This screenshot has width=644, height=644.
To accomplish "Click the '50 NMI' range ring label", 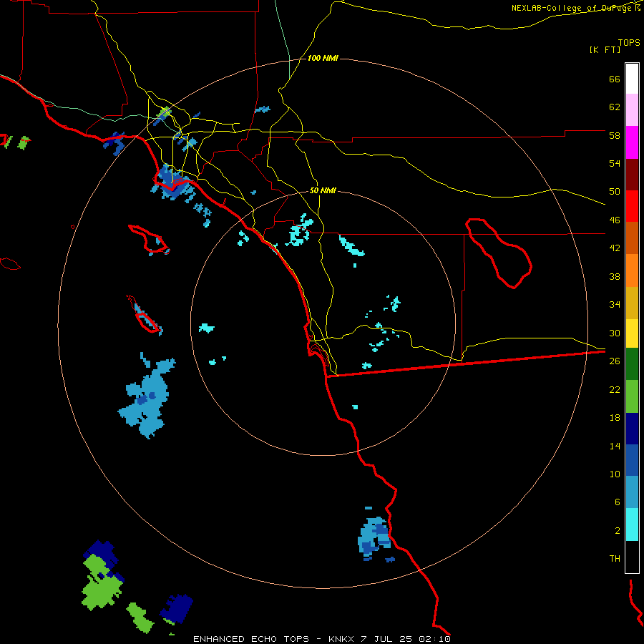I will pos(323,190).
